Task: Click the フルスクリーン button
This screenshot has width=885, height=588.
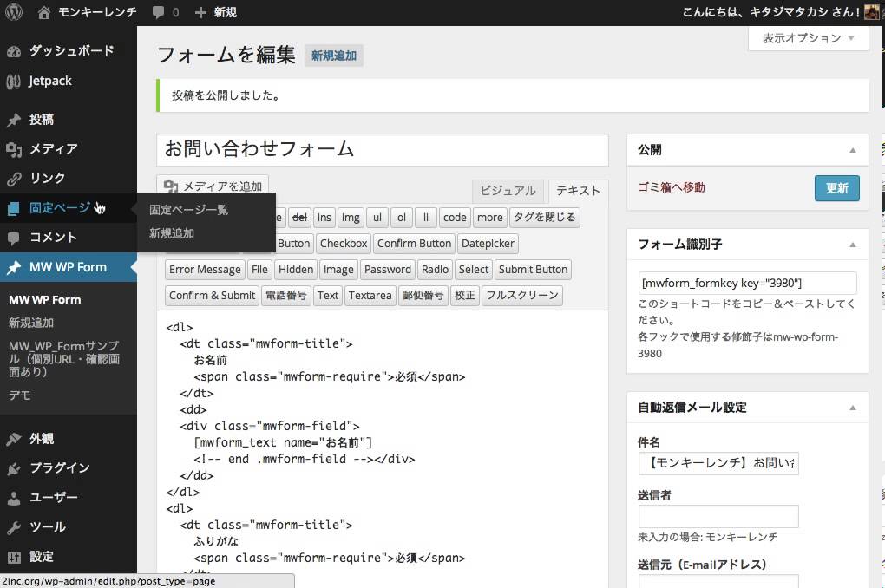Action: click(x=522, y=296)
